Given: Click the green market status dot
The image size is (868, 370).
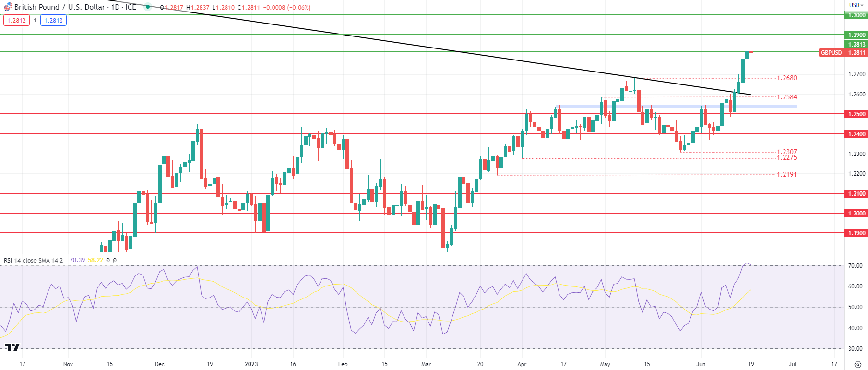Looking at the screenshot, I should tap(148, 7).
